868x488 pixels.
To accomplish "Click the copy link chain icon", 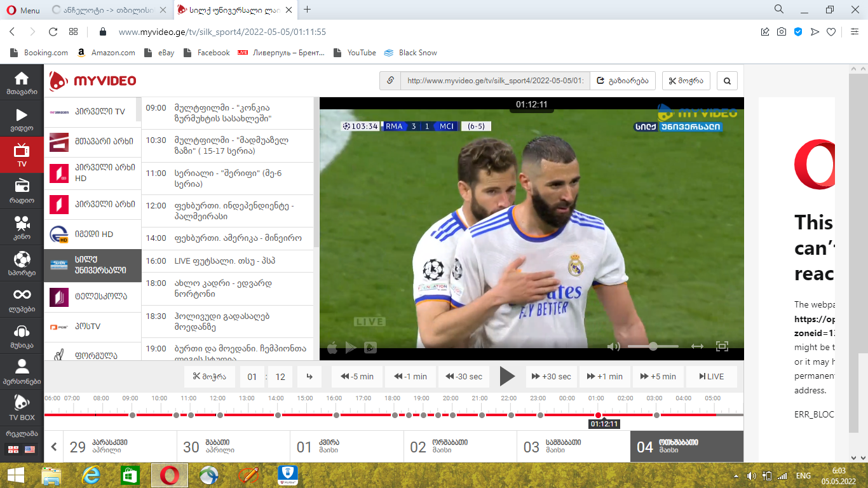I will click(x=390, y=81).
